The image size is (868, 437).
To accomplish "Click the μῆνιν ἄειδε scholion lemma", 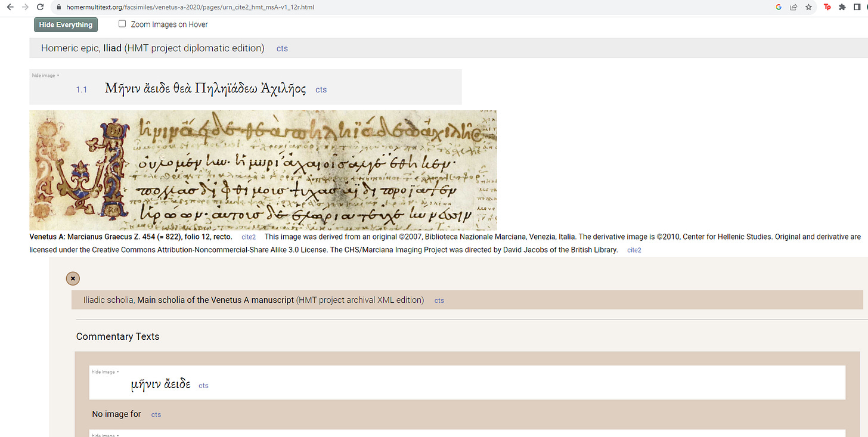I will [x=161, y=385].
